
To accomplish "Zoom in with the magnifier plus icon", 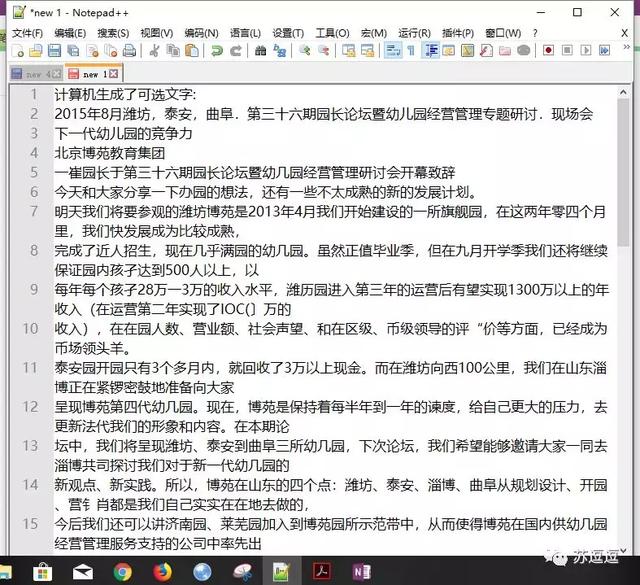I will point(304,51).
